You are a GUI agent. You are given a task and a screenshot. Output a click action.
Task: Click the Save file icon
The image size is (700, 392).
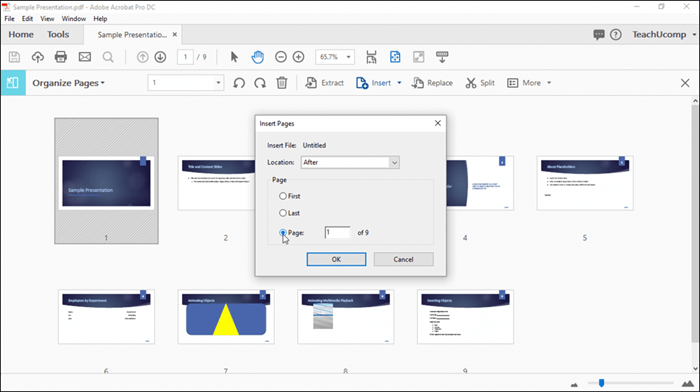14,57
